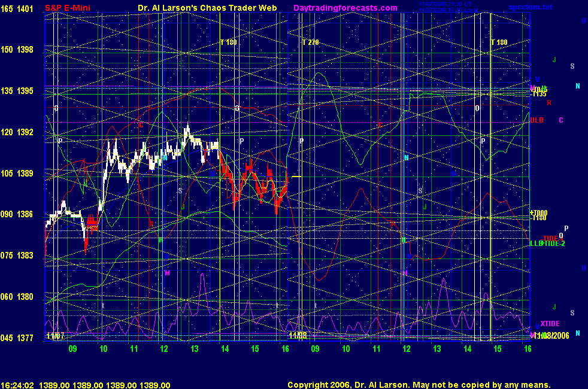Click the magenta C marker beside ULB
This screenshot has height=389, width=588.
[561, 120]
